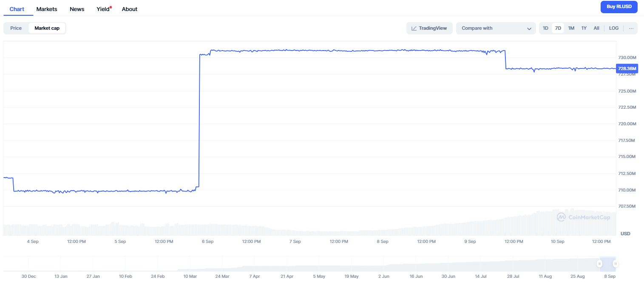Select the 1D time range
This screenshot has height=285, width=644.
point(545,28)
